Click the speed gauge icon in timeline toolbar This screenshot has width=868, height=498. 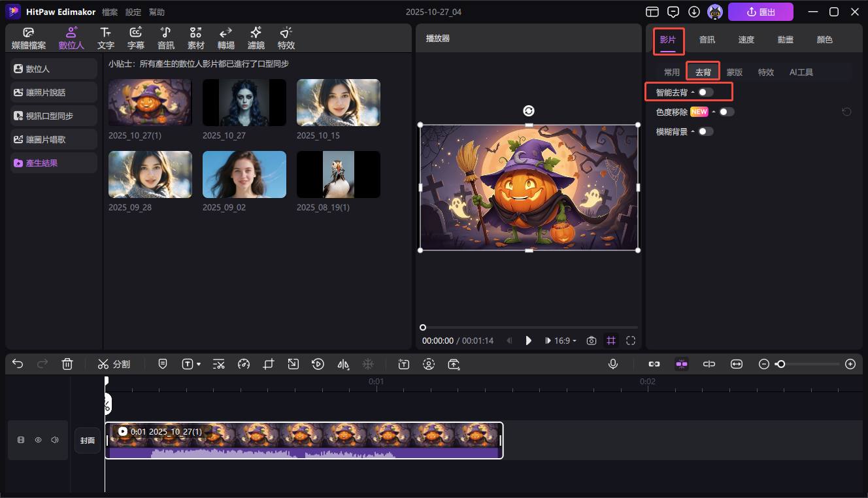[x=244, y=364]
